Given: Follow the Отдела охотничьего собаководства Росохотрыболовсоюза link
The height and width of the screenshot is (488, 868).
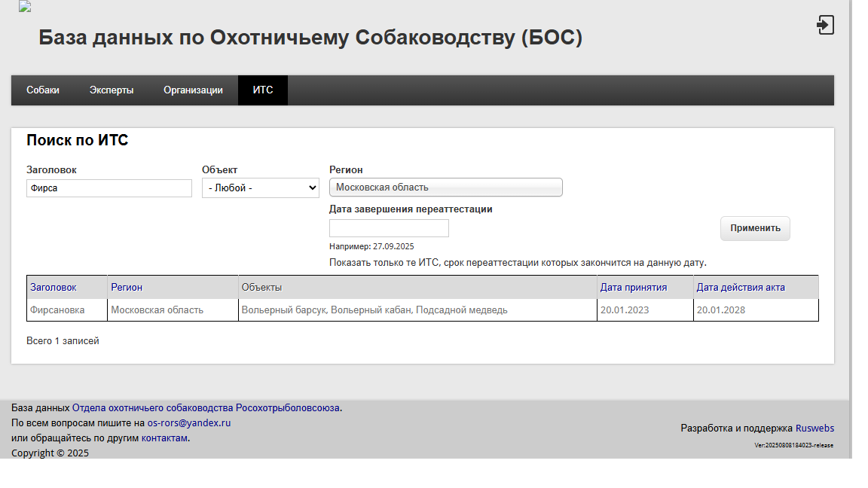Looking at the screenshot, I should [x=206, y=408].
